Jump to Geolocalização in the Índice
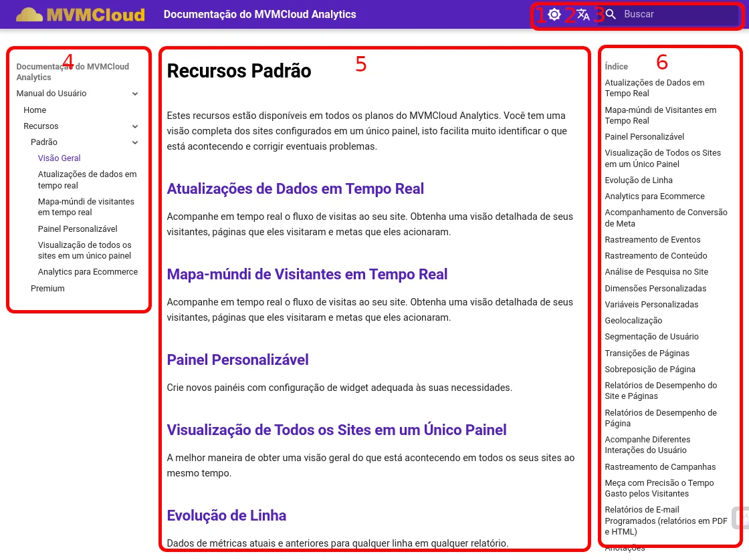 click(x=633, y=321)
